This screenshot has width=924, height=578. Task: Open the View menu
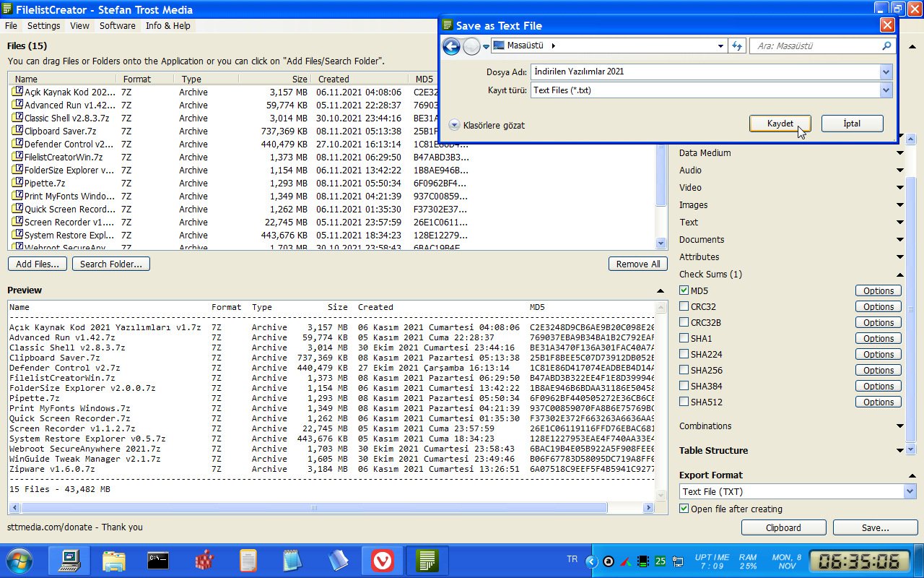pos(79,25)
